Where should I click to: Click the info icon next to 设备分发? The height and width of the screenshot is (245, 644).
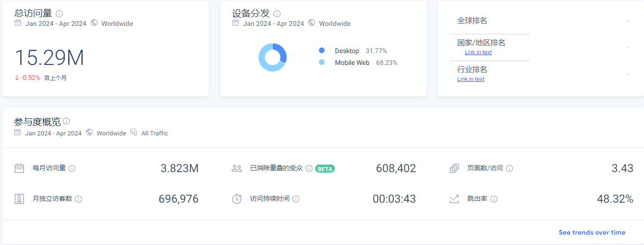[277, 14]
